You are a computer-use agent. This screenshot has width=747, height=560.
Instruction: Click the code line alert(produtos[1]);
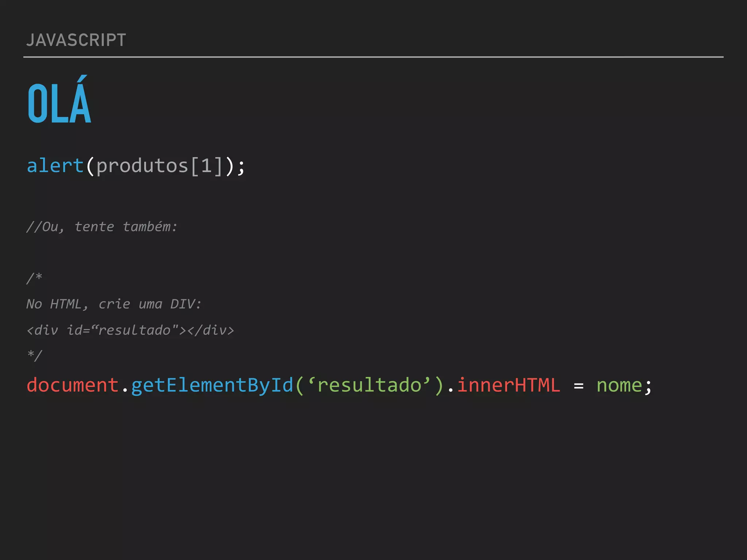136,166
